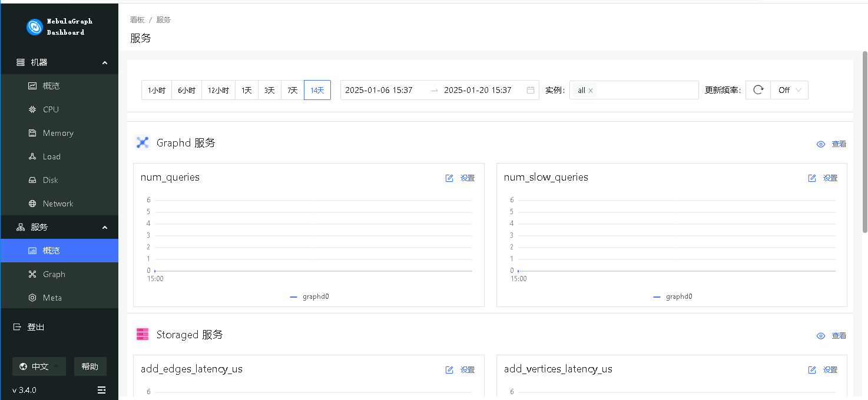Toggle sidebar collapse icon beside version
868x400 pixels.
tap(101, 390)
